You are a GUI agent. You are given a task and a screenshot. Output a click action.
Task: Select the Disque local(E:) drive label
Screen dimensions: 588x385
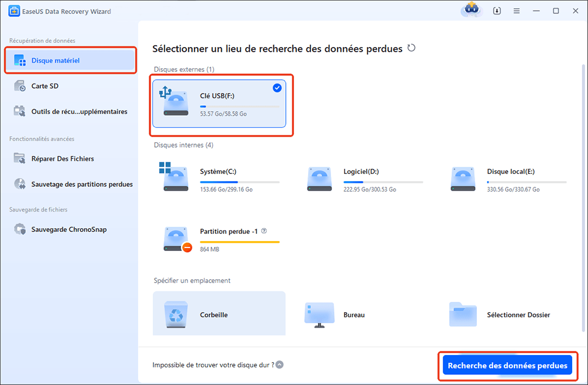pos(511,171)
